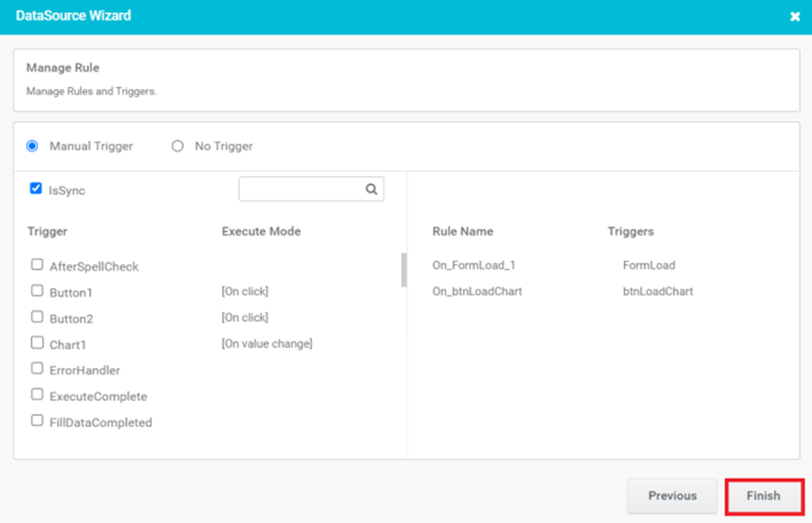Close the DataSource Wizard dialog
Image resolution: width=812 pixels, height=523 pixels.
pos(795,16)
